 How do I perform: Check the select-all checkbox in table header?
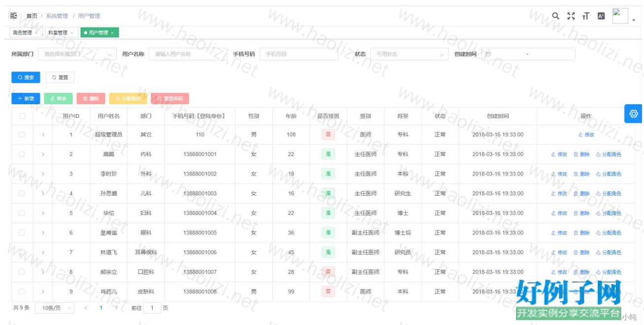point(22,116)
